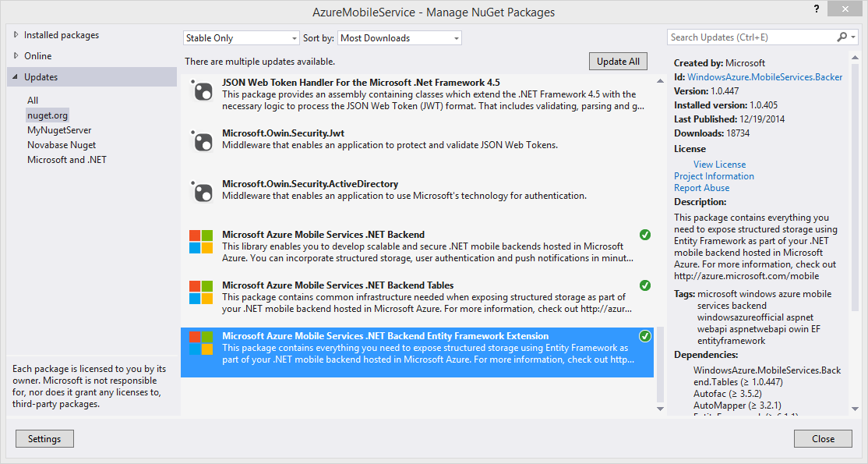
Task: Open the View License link
Action: click(x=719, y=164)
